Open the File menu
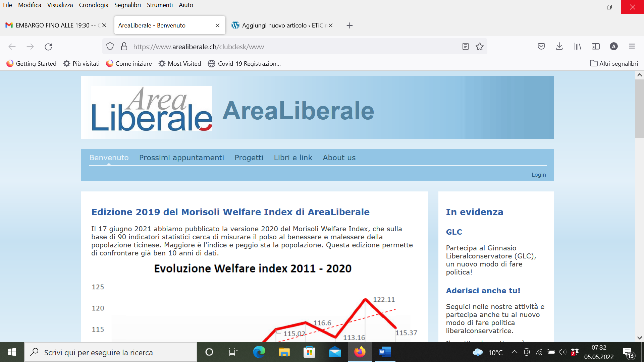644x362 pixels. pyautogui.click(x=7, y=5)
